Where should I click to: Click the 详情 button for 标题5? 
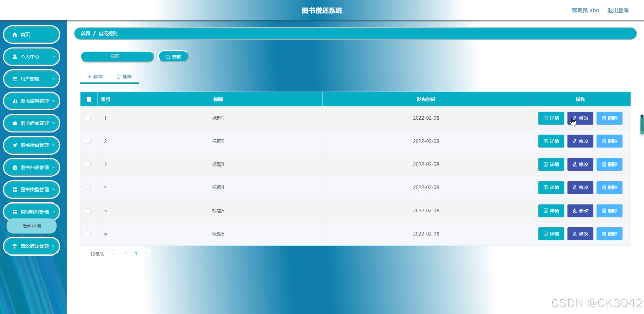[551, 211]
